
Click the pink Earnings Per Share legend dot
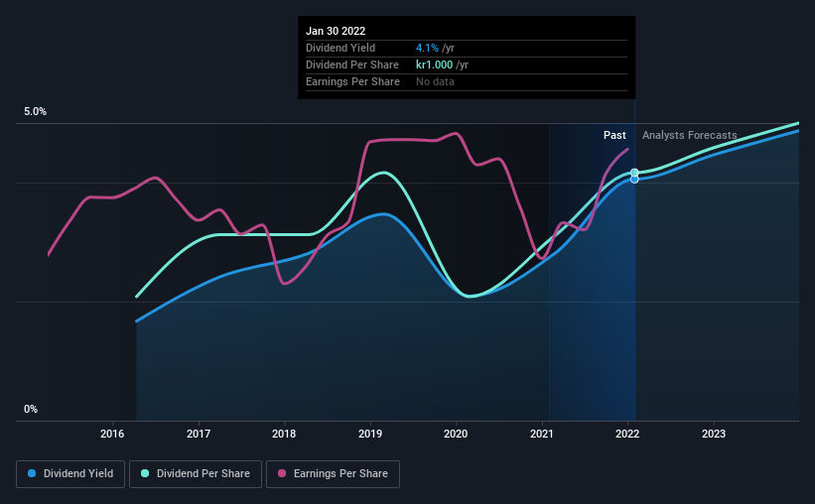[x=282, y=473]
